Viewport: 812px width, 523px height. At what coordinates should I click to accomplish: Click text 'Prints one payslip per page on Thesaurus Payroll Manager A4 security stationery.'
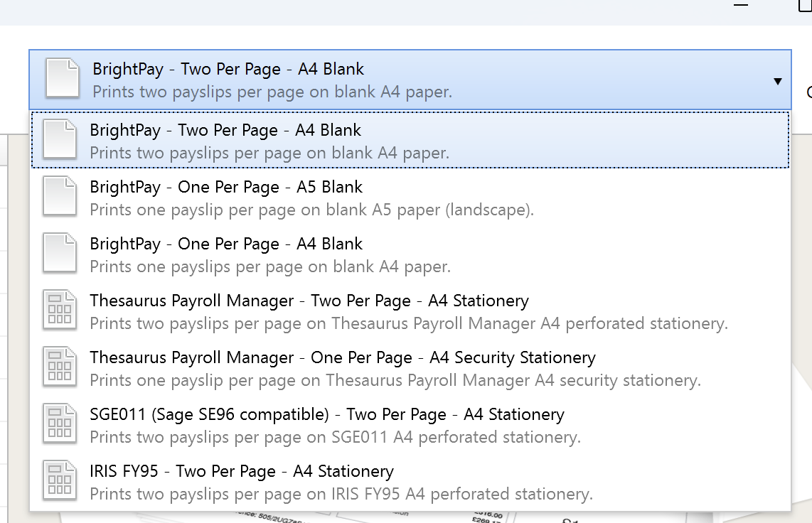[395, 380]
